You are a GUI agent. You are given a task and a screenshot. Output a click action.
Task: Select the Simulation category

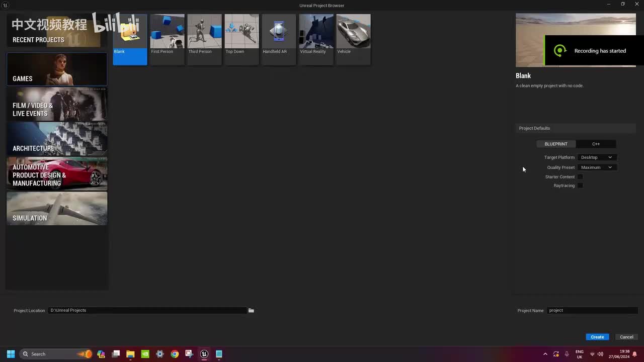pos(57,209)
